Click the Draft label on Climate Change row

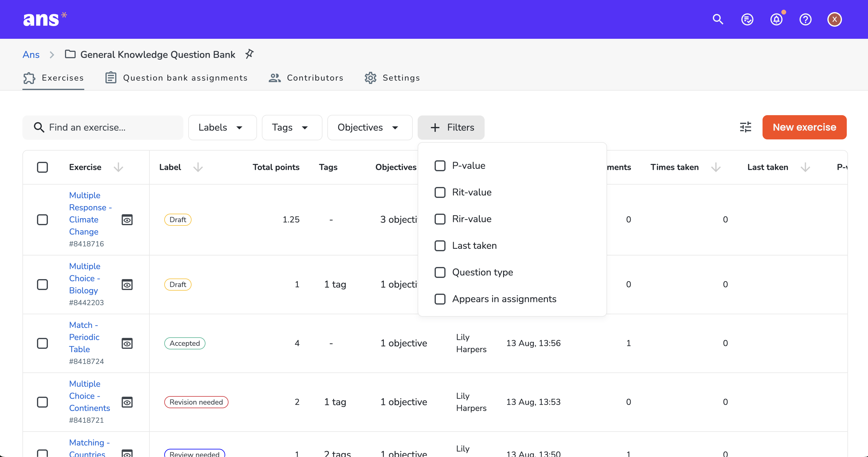pos(178,220)
